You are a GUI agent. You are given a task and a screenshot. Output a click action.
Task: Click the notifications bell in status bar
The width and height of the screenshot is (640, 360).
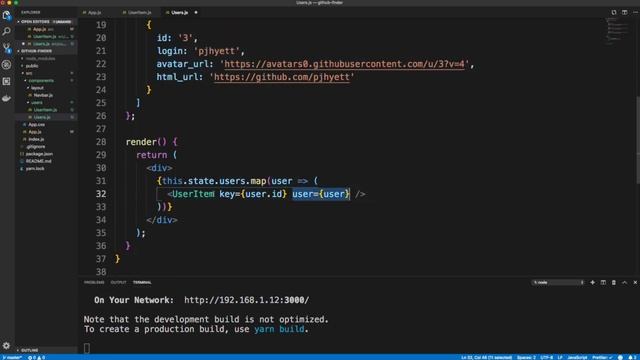point(632,357)
